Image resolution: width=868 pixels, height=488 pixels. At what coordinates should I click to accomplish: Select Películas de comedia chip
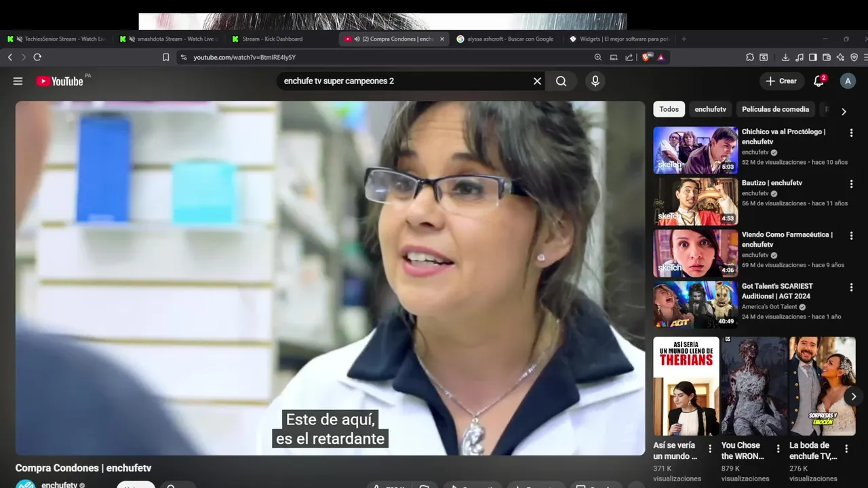(775, 109)
